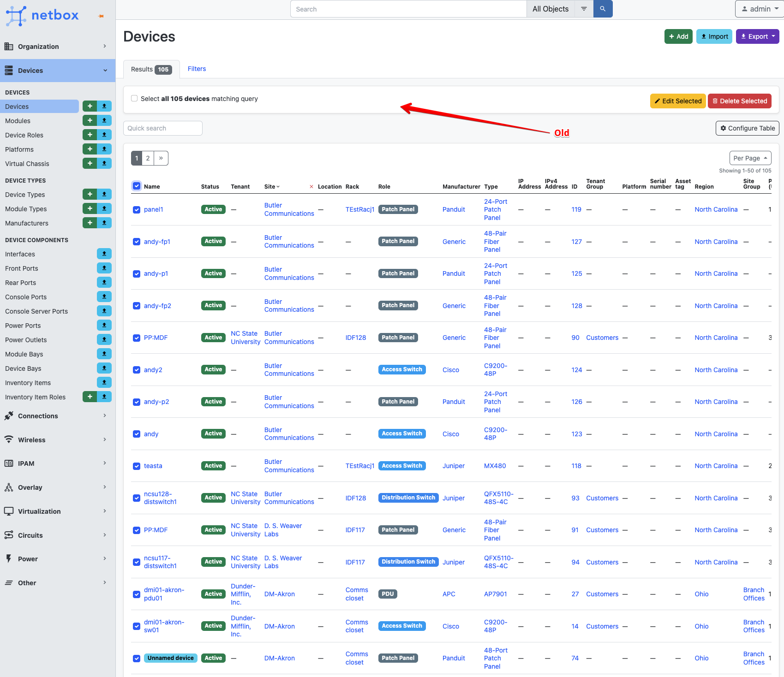Open Interfaces in sidebar
This screenshot has width=784, height=677.
20,254
